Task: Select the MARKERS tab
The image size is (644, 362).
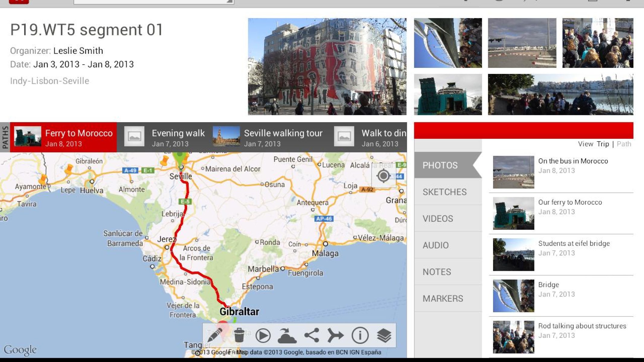Action: pos(443,298)
